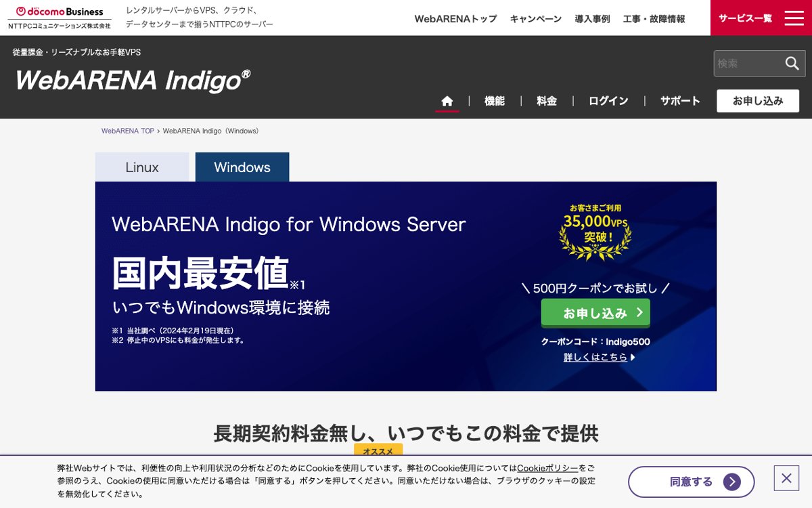Open the hamburger menu icon
The width and height of the screenshot is (812, 508).
coord(794,18)
